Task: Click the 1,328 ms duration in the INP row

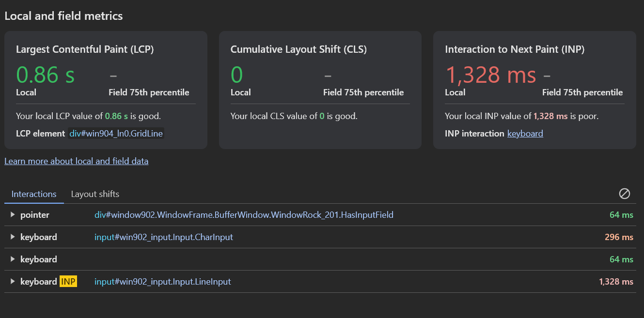Action: click(x=616, y=282)
